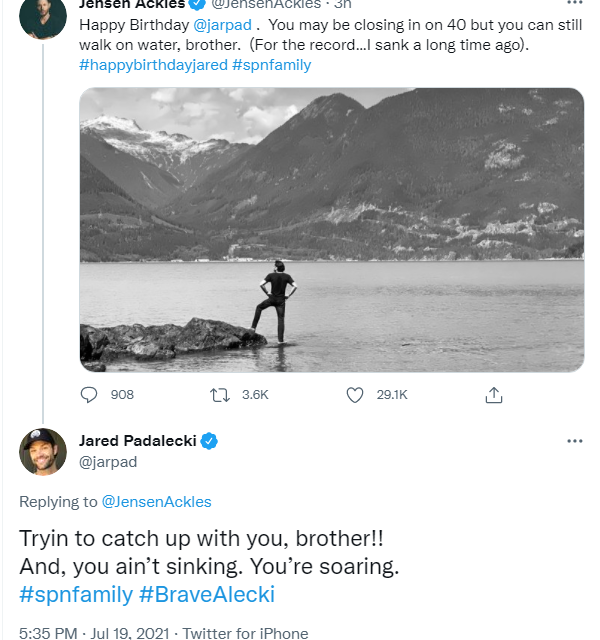The image size is (600, 640).
Task: Click Jared Padalecki's verified badge
Action: (210, 440)
